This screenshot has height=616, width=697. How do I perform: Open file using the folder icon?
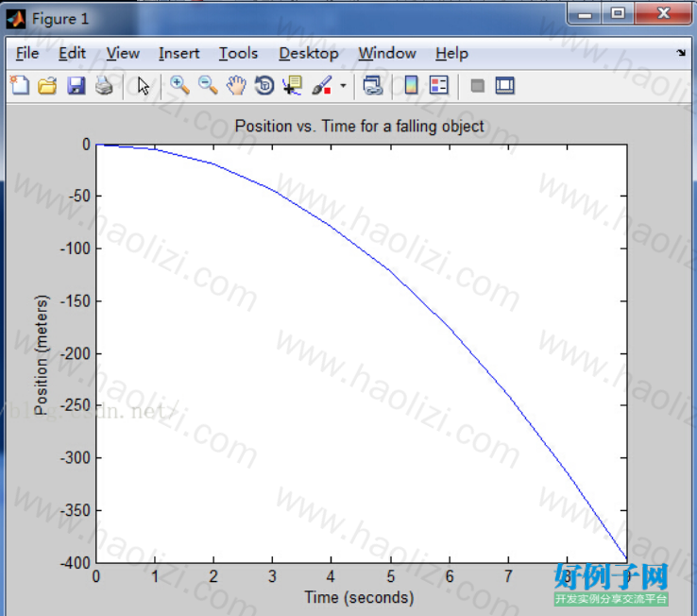tap(47, 85)
